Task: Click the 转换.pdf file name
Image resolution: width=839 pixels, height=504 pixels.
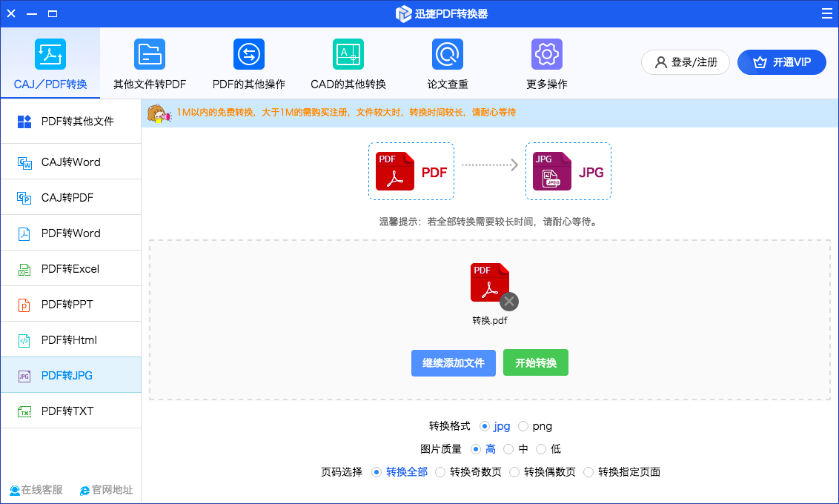Action: tap(490, 321)
